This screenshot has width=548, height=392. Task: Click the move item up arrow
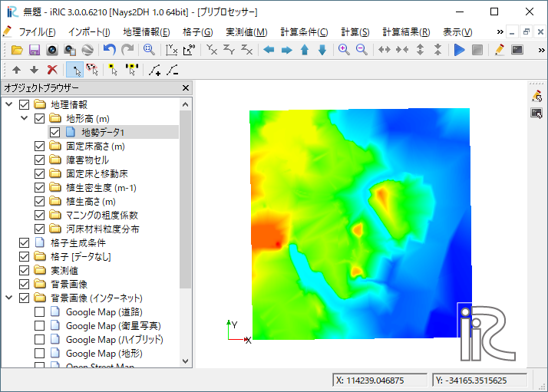[x=16, y=71]
